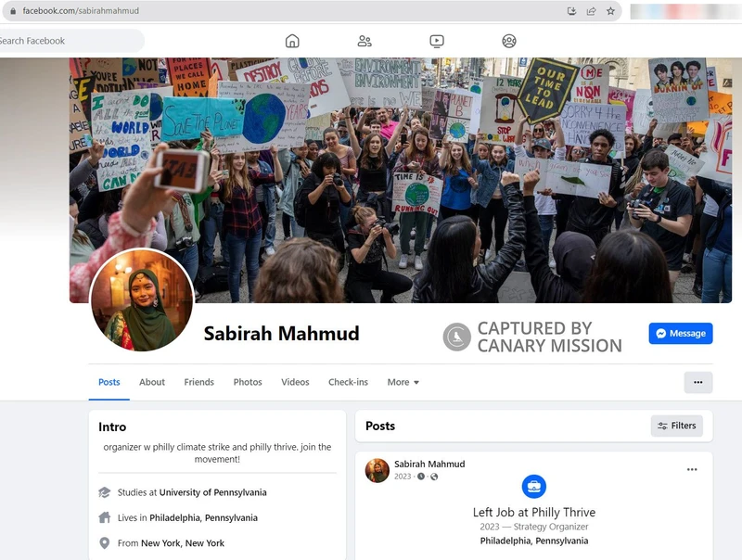Open the Check-ins tab
Screen dimensions: 742x560
tap(348, 382)
